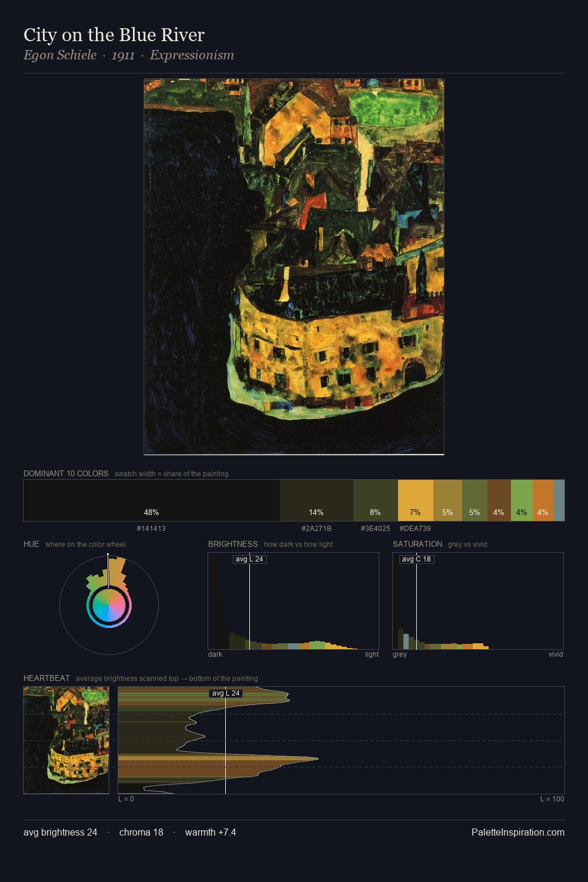Click "swatch width = share of the painting" note
Image resolution: width=588 pixels, height=882 pixels.
pyautogui.click(x=172, y=474)
